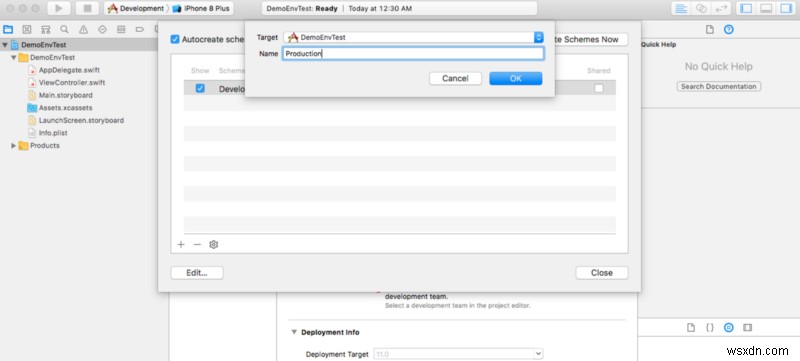Viewport: 800px width, 361px height.
Task: Open the Object library
Action: (729, 327)
